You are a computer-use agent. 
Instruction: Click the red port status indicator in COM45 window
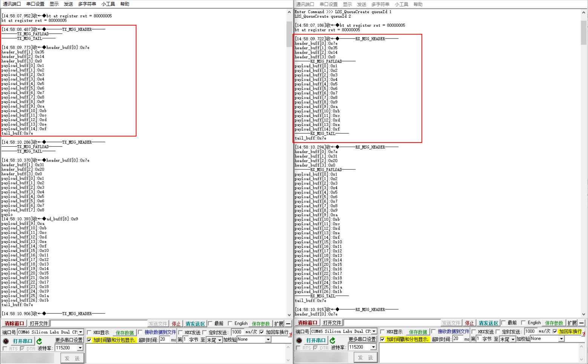click(299, 340)
